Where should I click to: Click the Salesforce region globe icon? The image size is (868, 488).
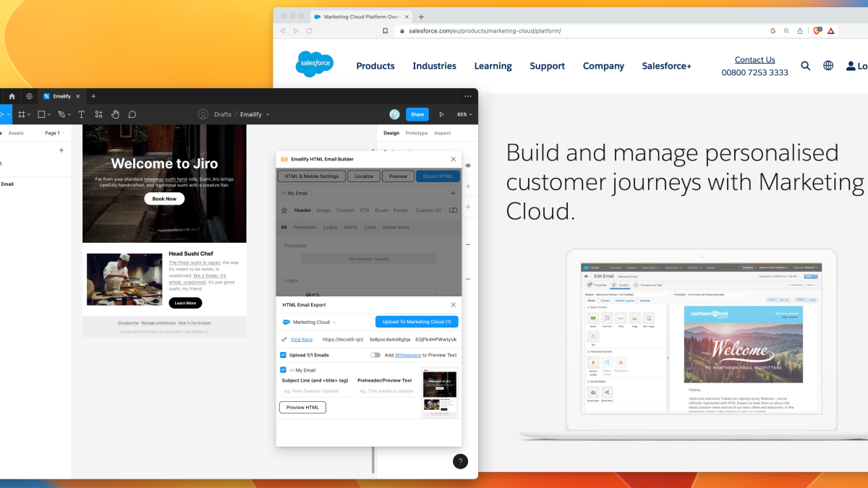[x=828, y=66]
